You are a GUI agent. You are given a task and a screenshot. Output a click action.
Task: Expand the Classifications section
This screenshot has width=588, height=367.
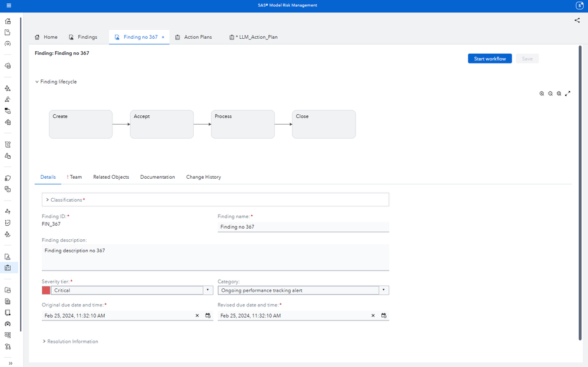click(48, 200)
